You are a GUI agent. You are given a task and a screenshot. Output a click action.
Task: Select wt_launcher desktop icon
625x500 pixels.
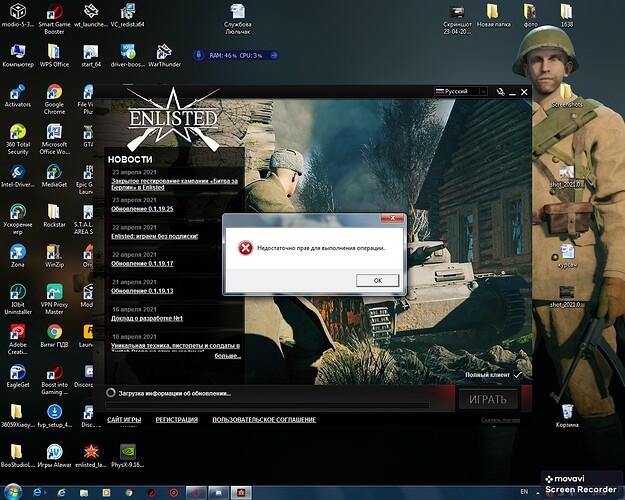(90, 16)
